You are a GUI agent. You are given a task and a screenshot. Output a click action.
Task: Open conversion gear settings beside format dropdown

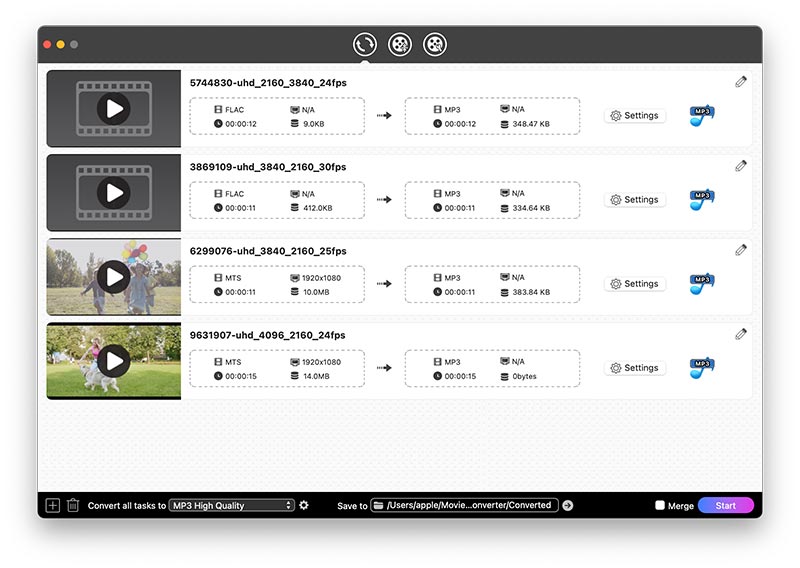tap(304, 505)
